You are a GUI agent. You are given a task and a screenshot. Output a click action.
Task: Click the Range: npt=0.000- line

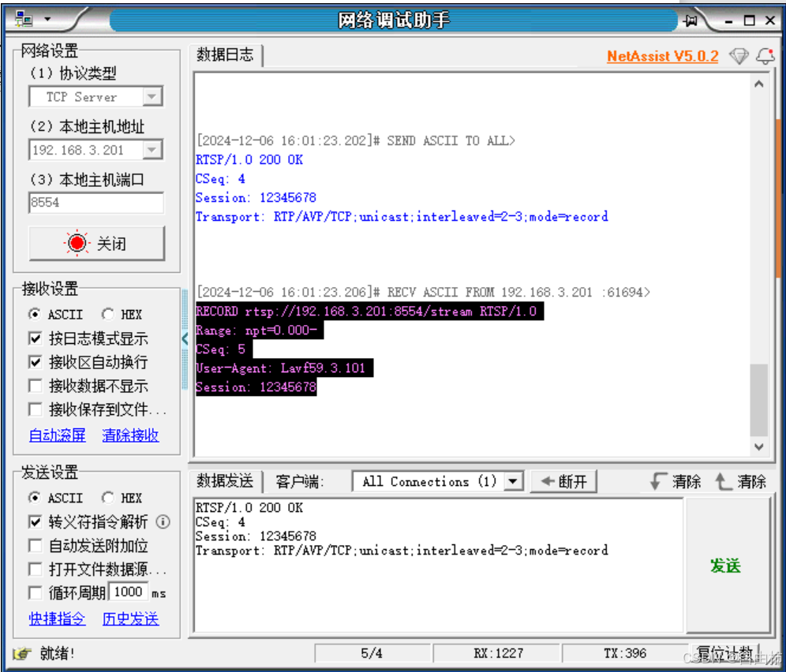click(x=259, y=330)
